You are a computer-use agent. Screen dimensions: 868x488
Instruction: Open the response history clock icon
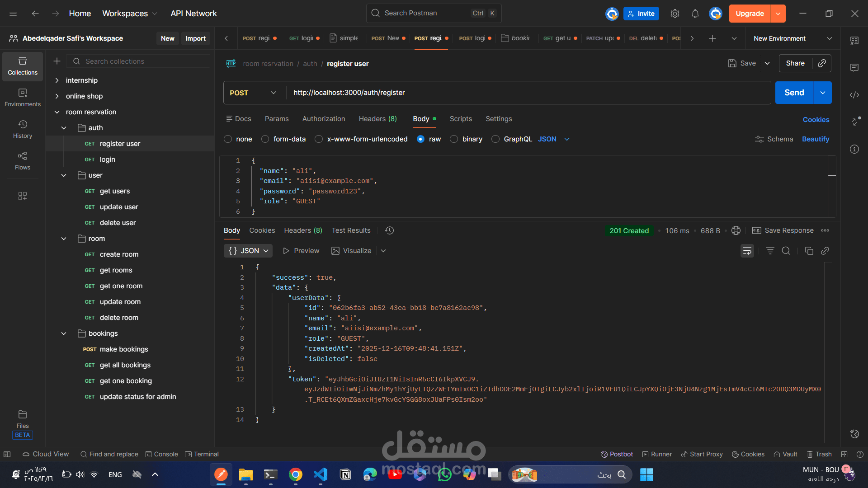coord(389,230)
